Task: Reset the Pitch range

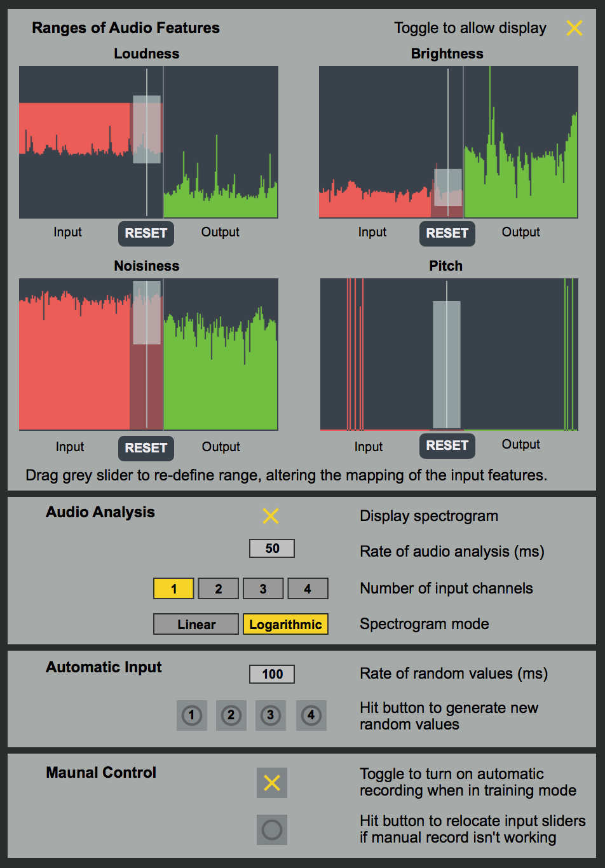Action: 447,445
